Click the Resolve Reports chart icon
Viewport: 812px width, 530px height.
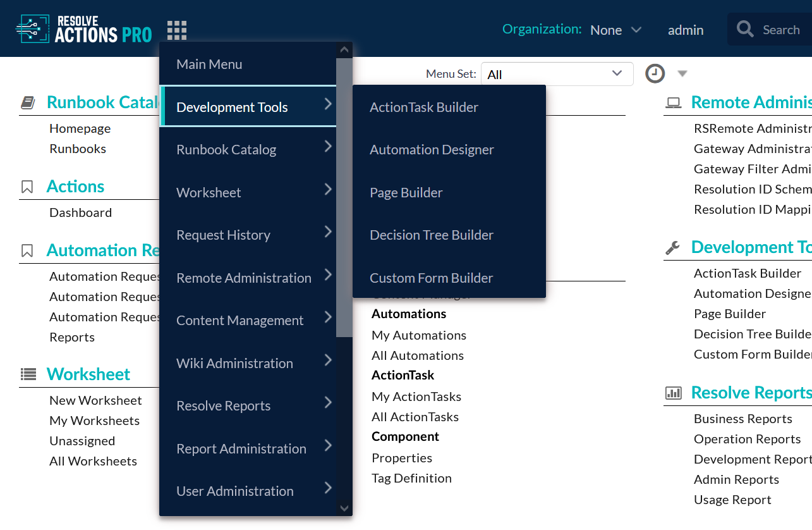coord(673,393)
